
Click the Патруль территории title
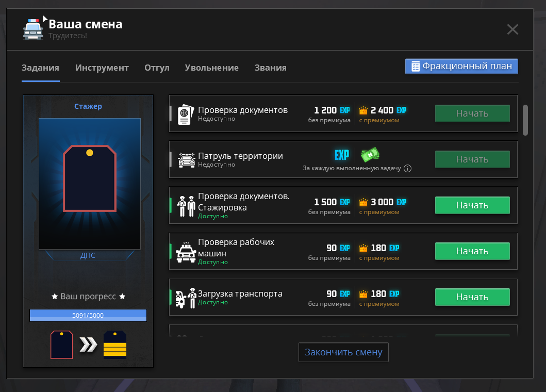coord(240,156)
